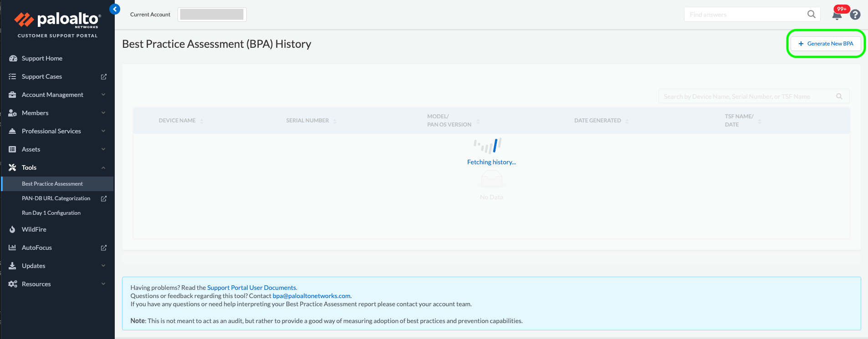Click the Updates download icon
Viewport: 868px width, 339px height.
(12, 266)
